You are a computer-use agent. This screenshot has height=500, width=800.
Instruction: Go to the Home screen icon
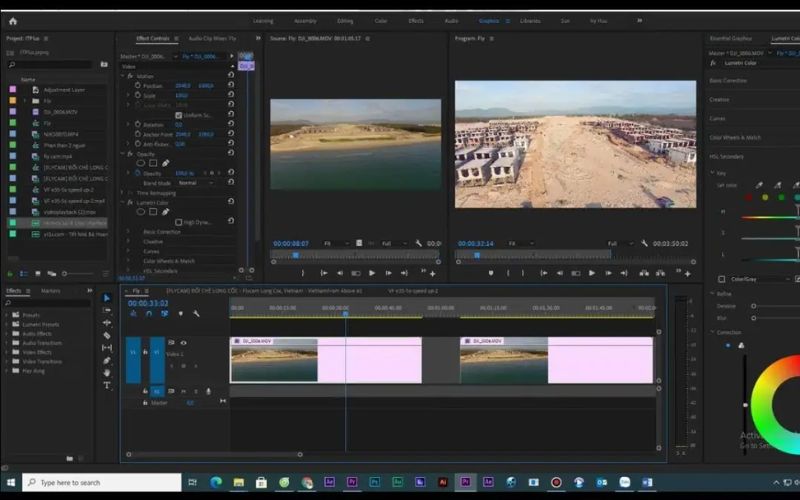[x=13, y=21]
